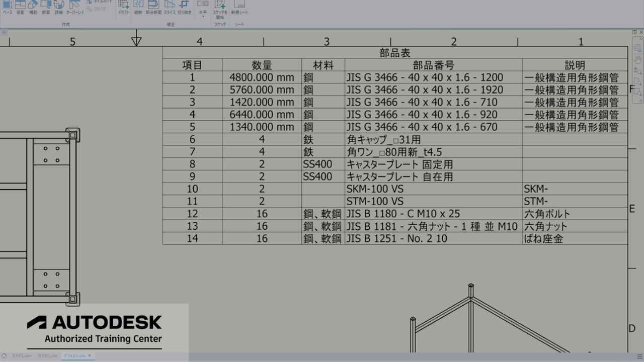This screenshot has height=362, width=644.
Task: Create a 新規シート (New sheet)
Action: coord(239,8)
